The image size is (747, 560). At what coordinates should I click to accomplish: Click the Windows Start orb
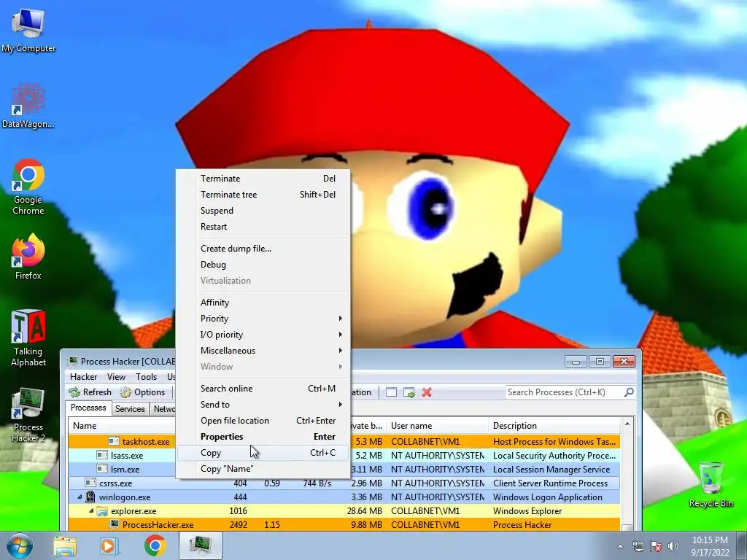coord(20,545)
